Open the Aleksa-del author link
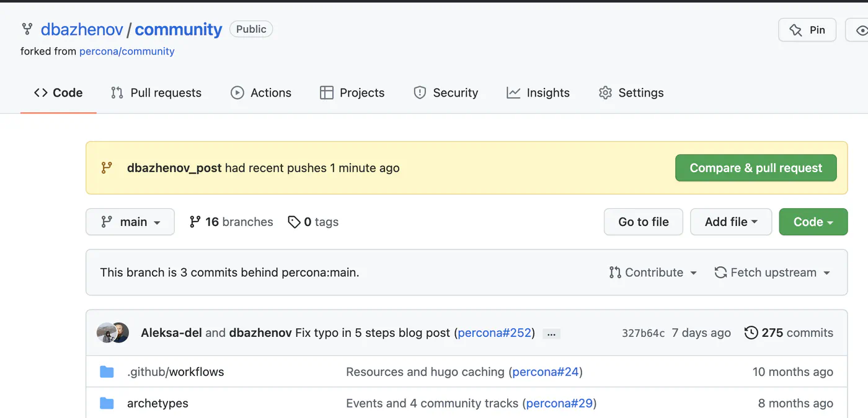 pos(171,333)
